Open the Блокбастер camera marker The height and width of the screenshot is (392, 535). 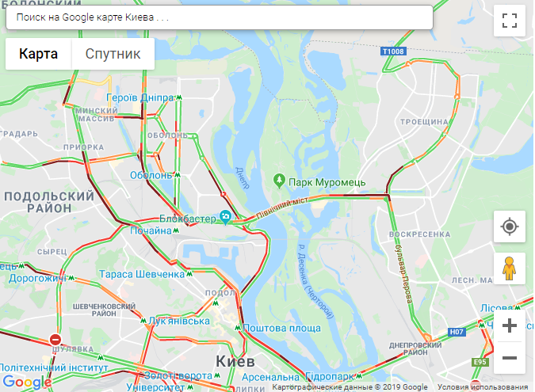226,217
